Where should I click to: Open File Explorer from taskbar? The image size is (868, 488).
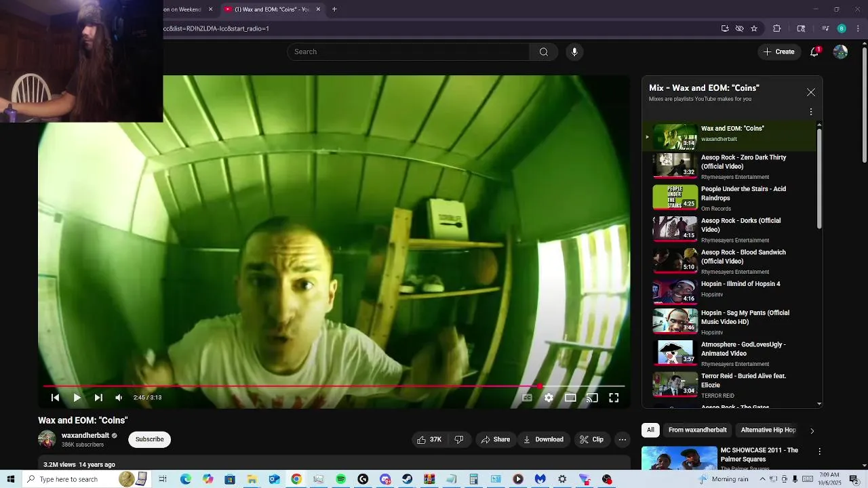tap(252, 479)
